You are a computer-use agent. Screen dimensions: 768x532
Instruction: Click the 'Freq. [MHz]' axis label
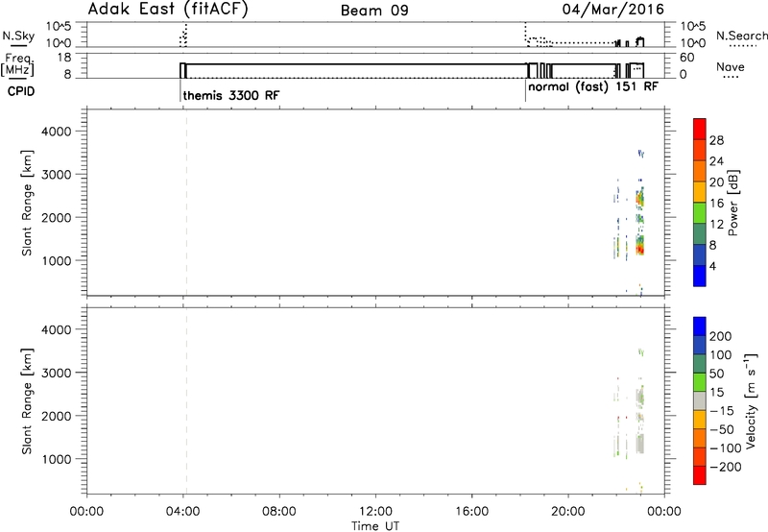point(18,64)
